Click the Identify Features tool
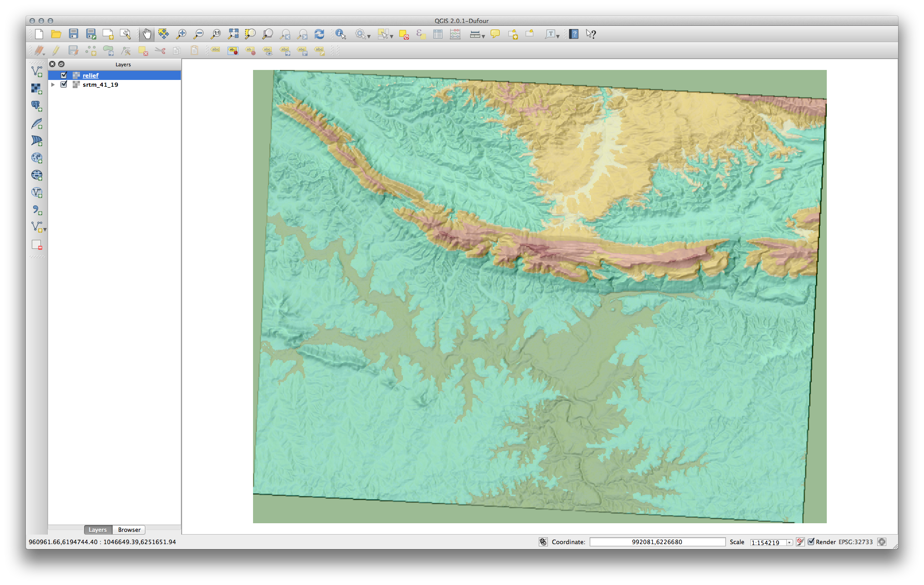The width and height of the screenshot is (924, 585). point(340,34)
